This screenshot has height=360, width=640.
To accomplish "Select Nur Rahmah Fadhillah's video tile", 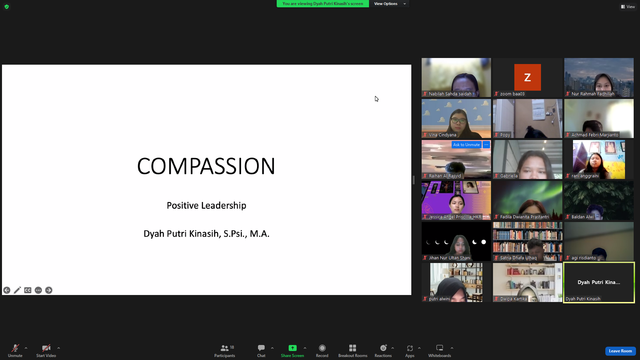I will (599, 78).
